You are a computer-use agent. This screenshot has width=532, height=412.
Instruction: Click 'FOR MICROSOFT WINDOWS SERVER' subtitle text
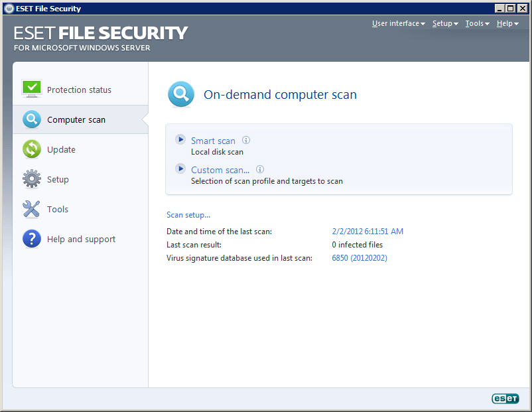[82, 48]
